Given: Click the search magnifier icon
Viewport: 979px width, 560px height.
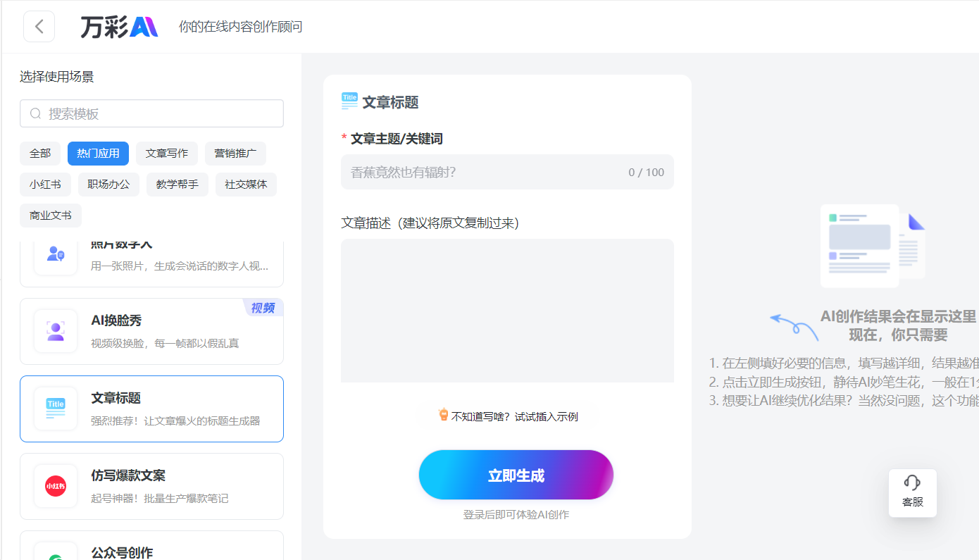Looking at the screenshot, I should pos(36,113).
